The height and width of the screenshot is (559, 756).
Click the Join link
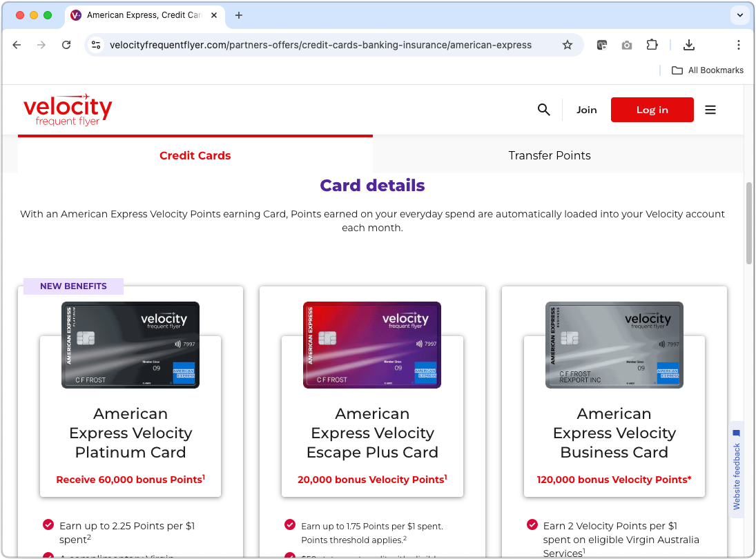pos(586,110)
